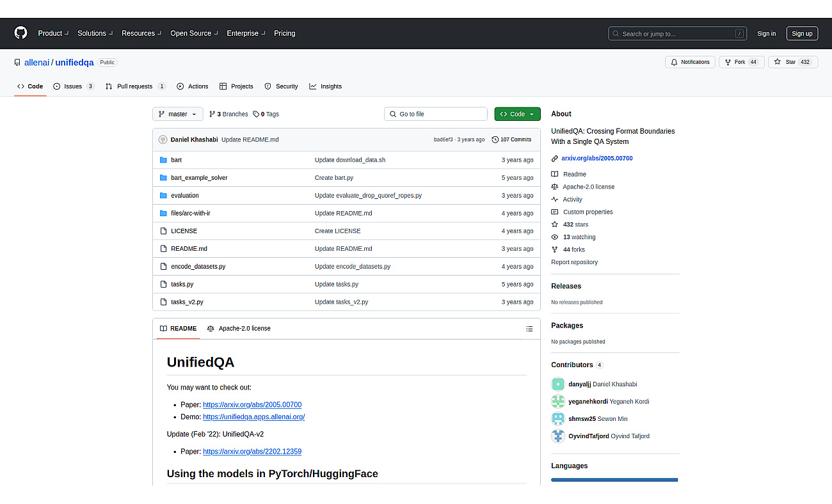Click the clock icon beside 107 Commits

pyautogui.click(x=495, y=139)
